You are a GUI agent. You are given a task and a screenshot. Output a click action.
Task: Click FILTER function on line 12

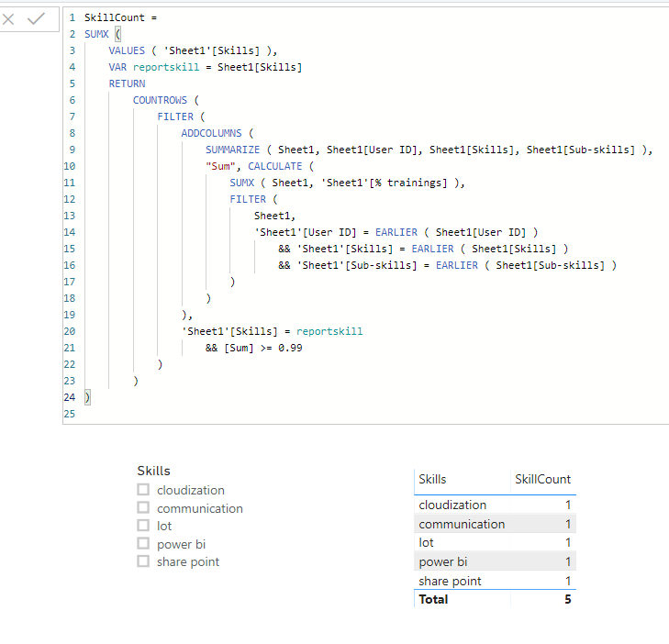click(248, 199)
